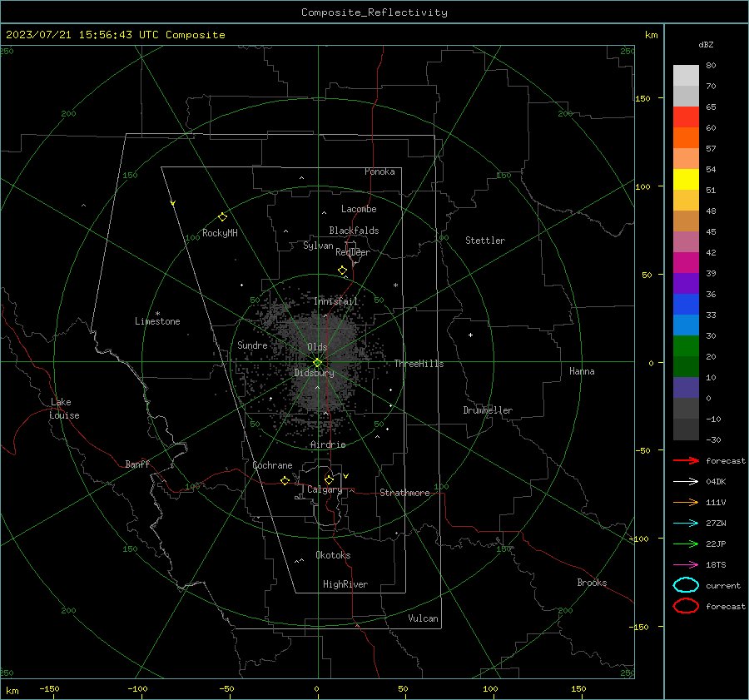The height and width of the screenshot is (700, 749).
Task: Click the Olds city label
Action: coord(317,347)
